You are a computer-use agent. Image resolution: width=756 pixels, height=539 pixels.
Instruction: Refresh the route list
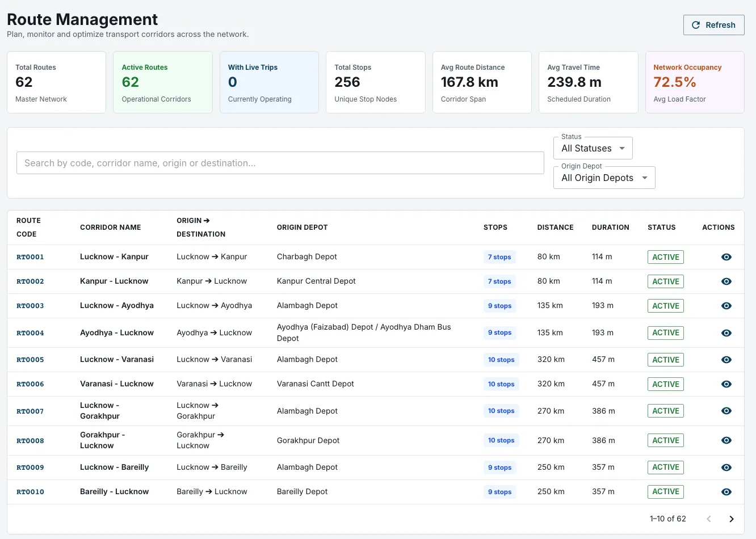point(713,25)
